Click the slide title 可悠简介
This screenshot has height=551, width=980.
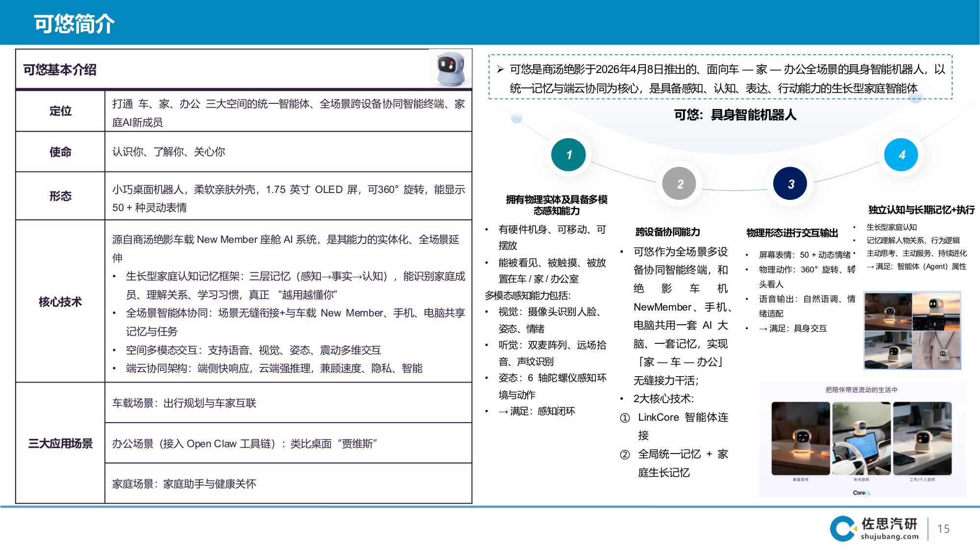[x=74, y=24]
